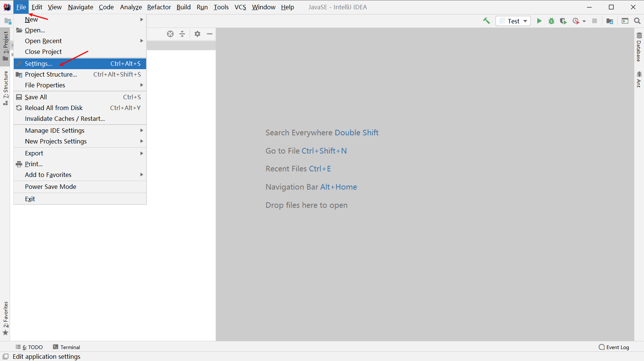
Task: Select Settings... in the File menu
Action: tap(80, 64)
